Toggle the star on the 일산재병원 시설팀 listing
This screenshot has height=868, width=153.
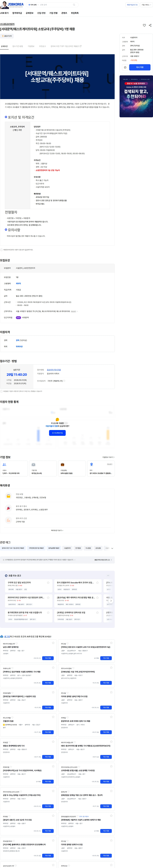point(53,668)
